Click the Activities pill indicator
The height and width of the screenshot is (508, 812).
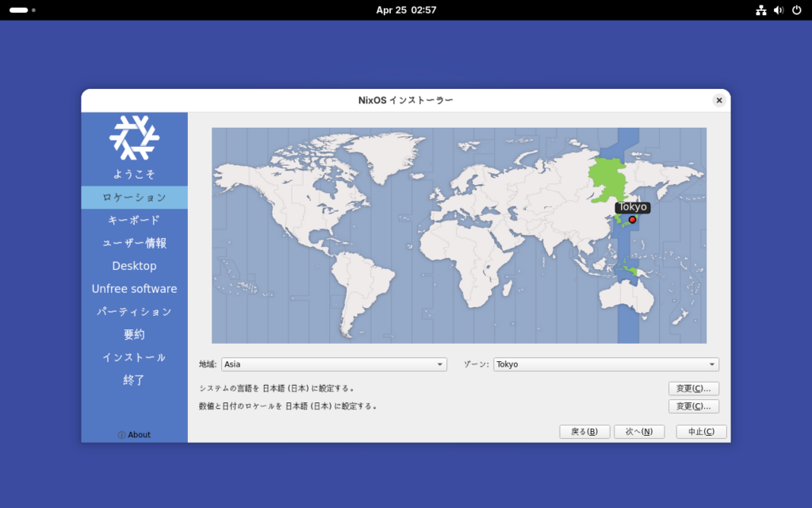tap(19, 10)
